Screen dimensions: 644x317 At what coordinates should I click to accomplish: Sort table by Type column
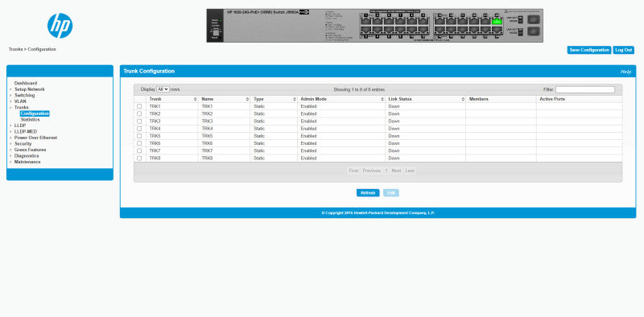coord(274,99)
